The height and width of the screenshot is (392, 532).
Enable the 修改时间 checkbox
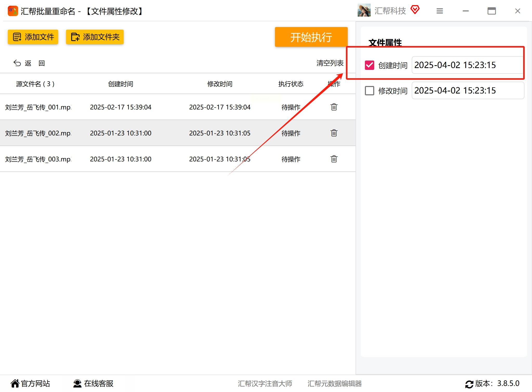click(369, 91)
